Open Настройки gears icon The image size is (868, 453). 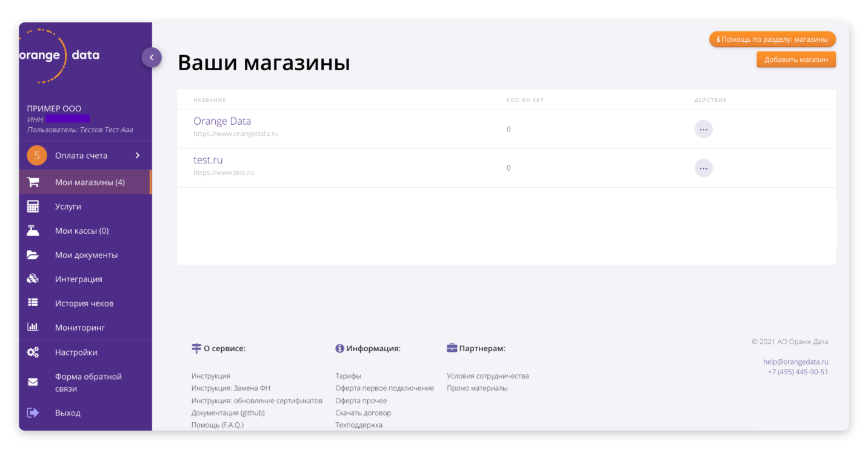pos(33,352)
